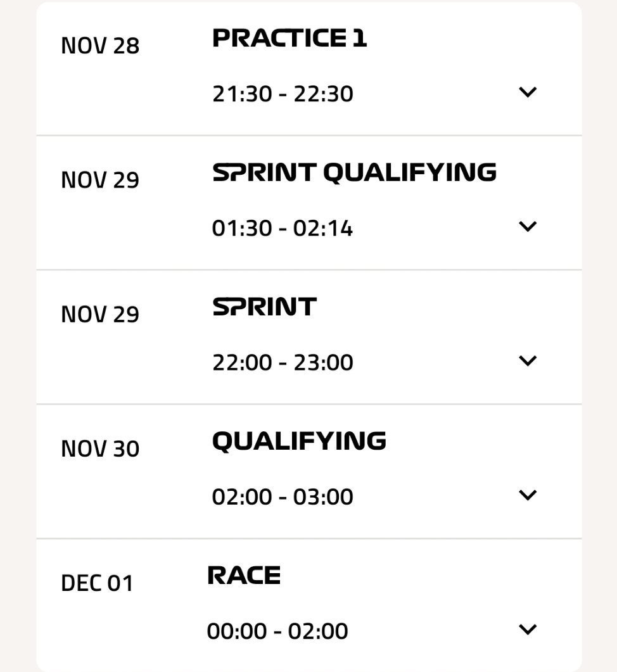Click the 02:00 - 03:00 time slot
The height and width of the screenshot is (672, 617).
[283, 497]
